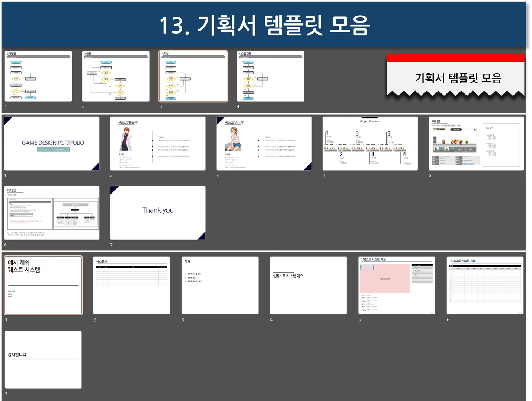Viewport: 532px width, 401px height.
Task: Select the About '홍길동' profile slide
Action: [x=158, y=143]
